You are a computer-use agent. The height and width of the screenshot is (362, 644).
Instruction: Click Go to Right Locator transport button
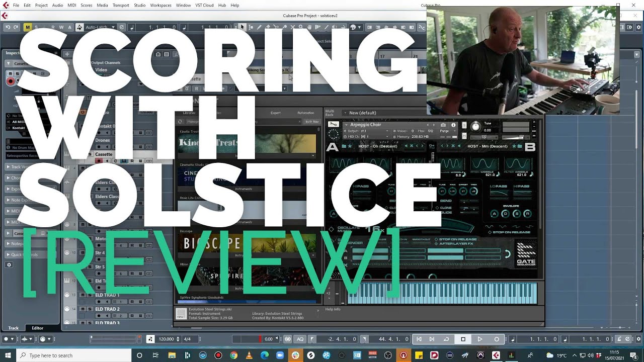click(432, 339)
